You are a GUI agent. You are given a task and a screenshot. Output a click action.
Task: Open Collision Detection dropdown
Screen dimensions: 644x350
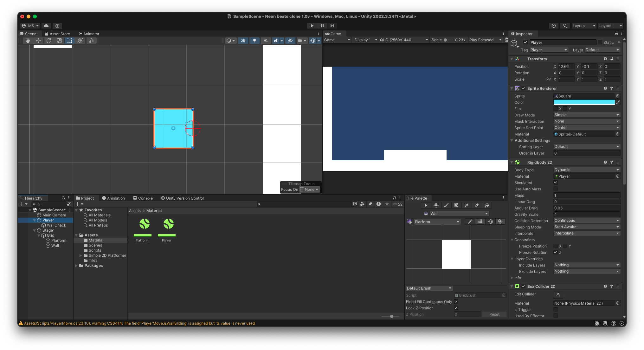[586, 221]
